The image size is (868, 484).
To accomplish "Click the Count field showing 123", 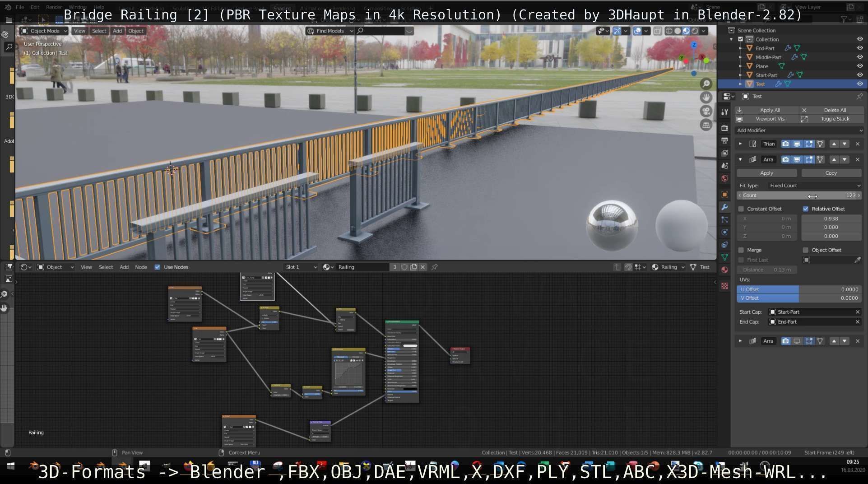I will [799, 195].
